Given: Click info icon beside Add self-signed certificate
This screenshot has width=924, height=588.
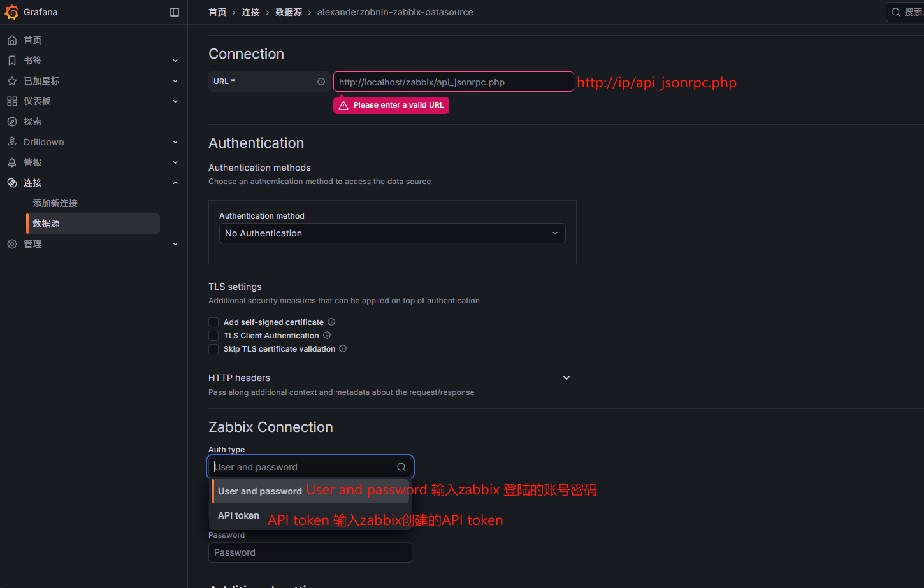Looking at the screenshot, I should (x=331, y=322).
